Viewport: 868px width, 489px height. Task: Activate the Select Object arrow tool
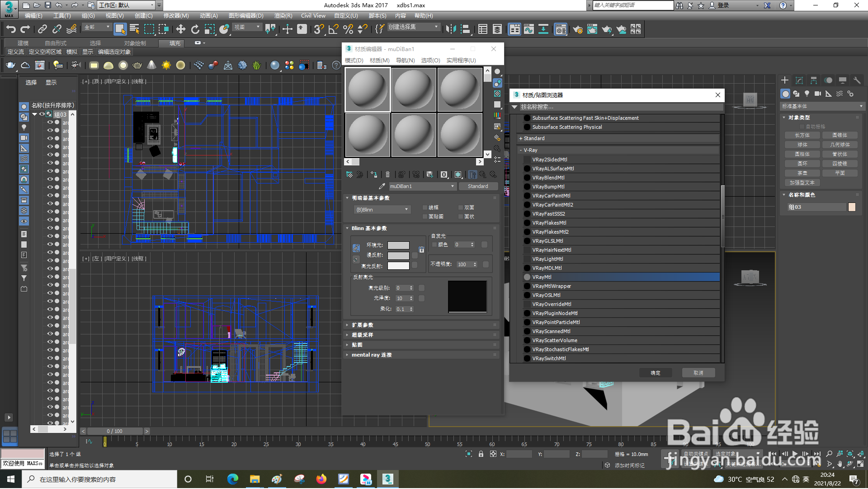pos(120,29)
